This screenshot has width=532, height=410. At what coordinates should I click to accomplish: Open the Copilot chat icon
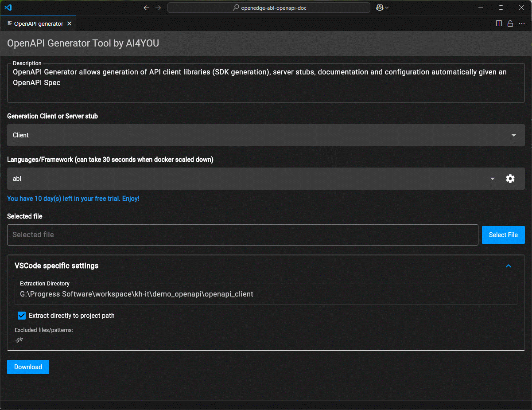(380, 8)
